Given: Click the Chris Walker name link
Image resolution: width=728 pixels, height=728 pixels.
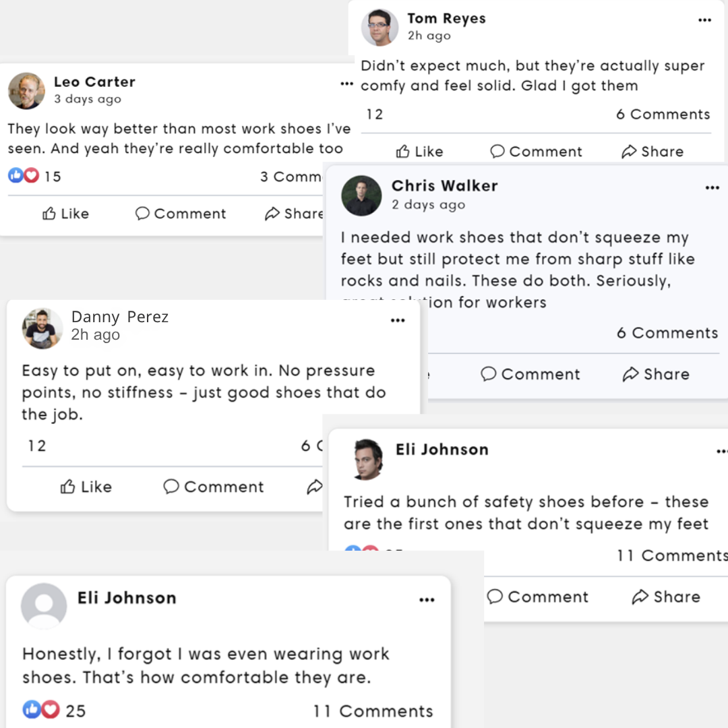Looking at the screenshot, I should (x=444, y=186).
